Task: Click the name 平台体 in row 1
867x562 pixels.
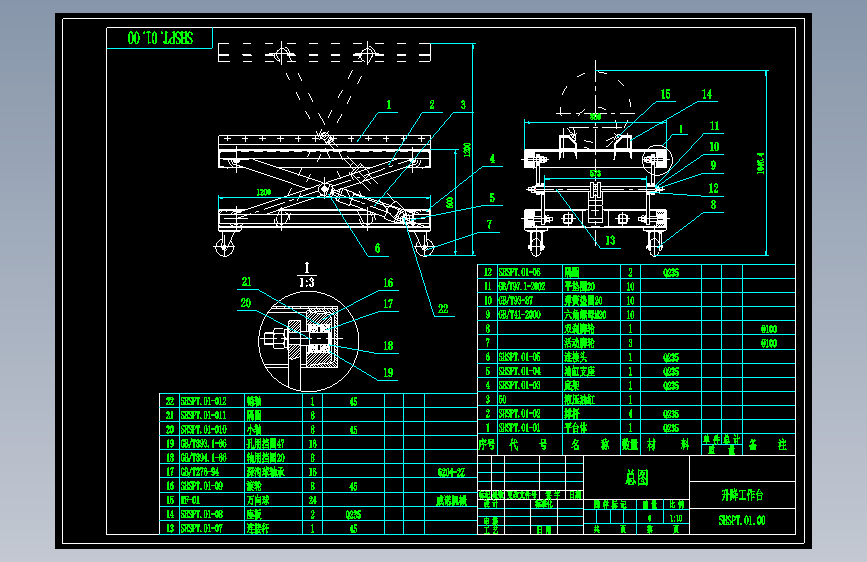Action: [x=576, y=428]
